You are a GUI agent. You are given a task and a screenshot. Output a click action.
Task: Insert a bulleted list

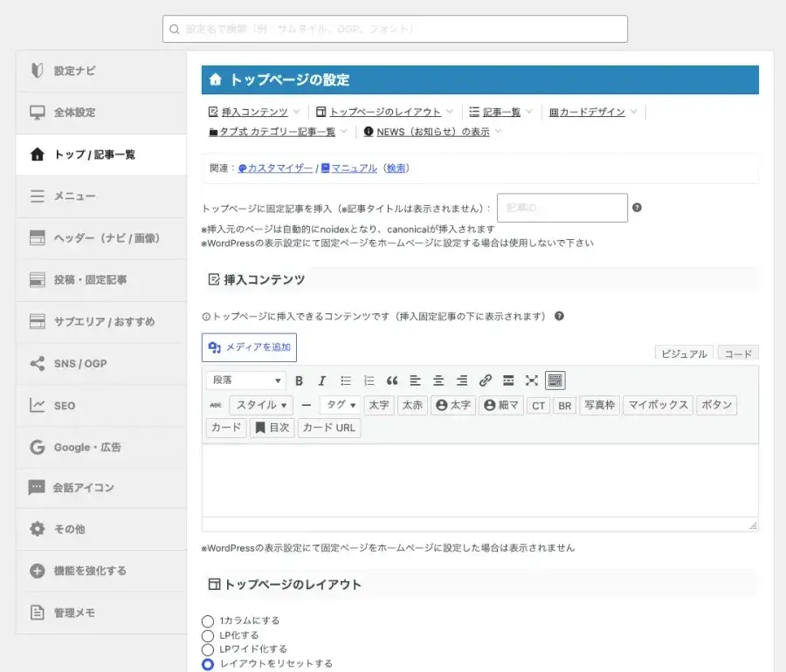click(x=345, y=381)
